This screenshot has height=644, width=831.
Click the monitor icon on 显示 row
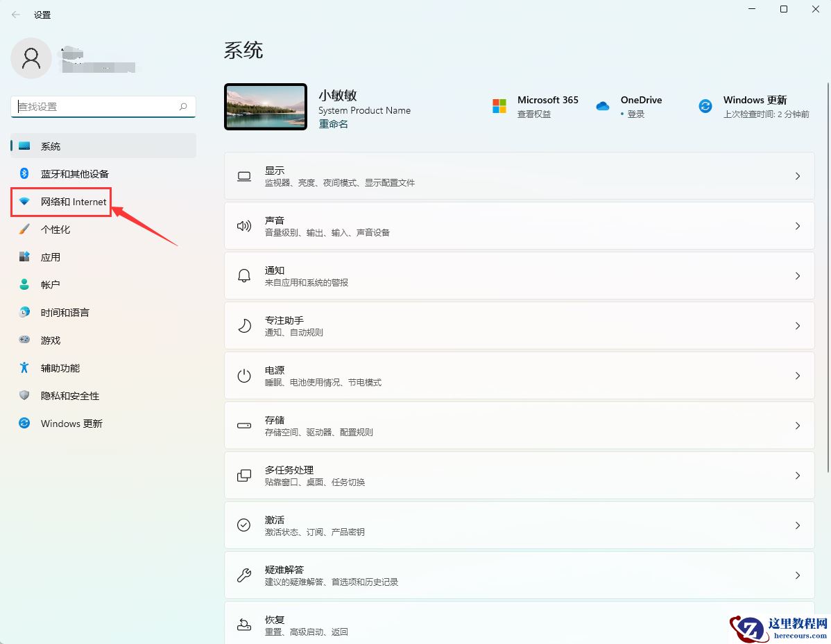pos(243,176)
